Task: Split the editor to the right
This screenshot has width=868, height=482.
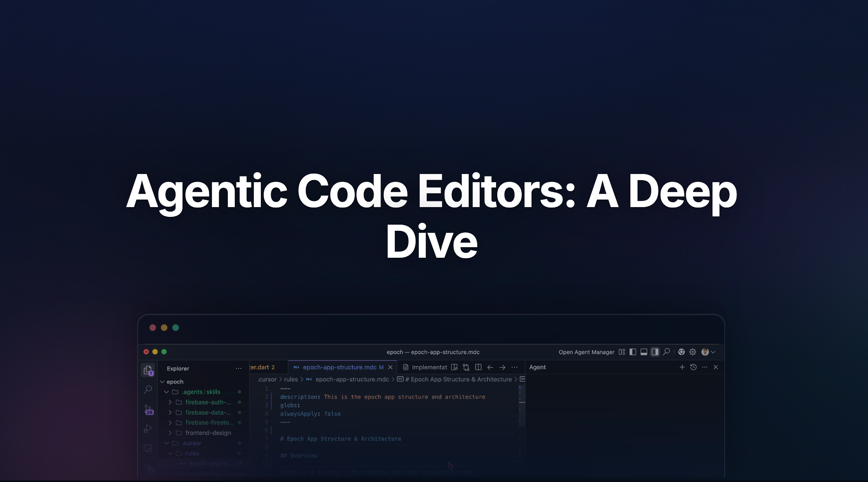Action: pos(479,367)
